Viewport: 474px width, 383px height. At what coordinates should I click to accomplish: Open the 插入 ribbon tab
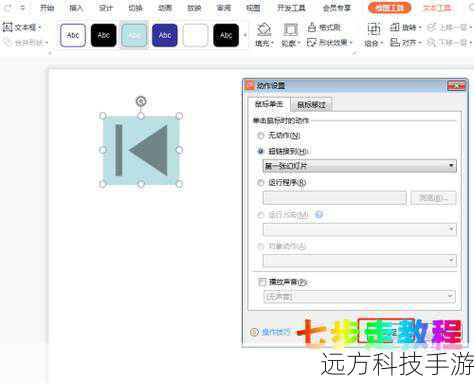tap(76, 8)
